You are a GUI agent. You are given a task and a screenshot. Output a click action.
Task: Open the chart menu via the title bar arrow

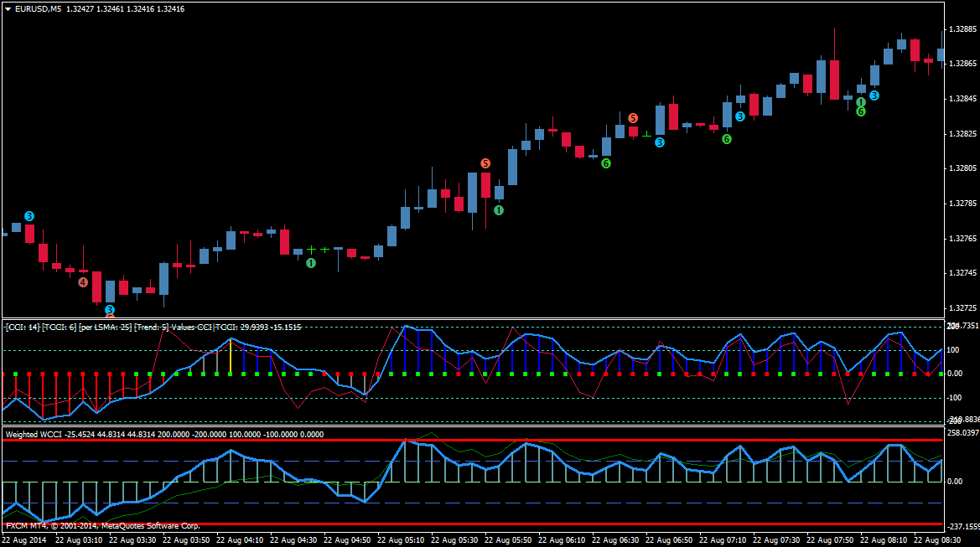pyautogui.click(x=6, y=9)
